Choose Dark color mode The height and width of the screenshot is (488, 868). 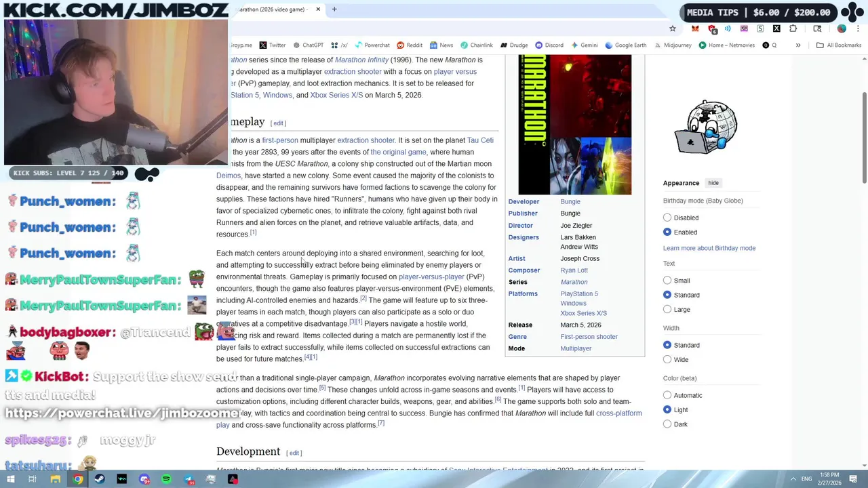[667, 424]
